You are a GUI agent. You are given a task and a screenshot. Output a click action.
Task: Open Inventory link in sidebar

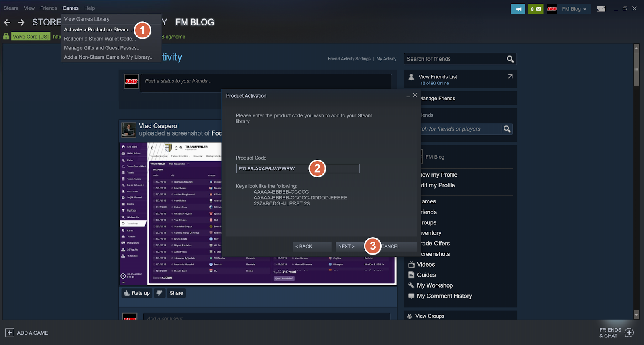431,233
